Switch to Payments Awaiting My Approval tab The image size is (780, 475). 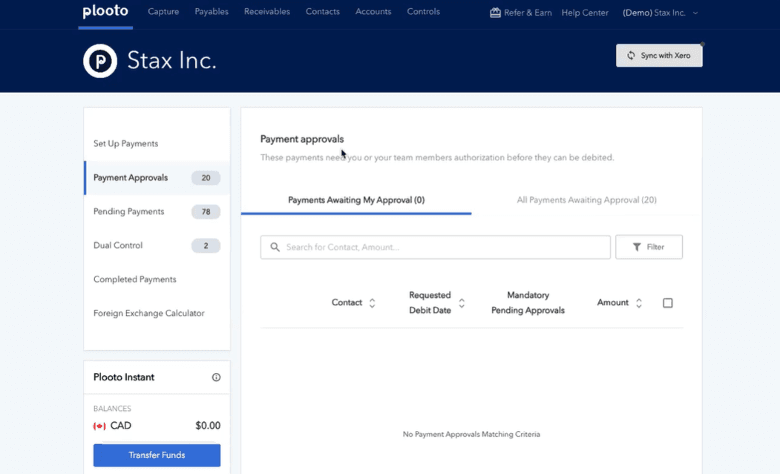click(x=356, y=200)
